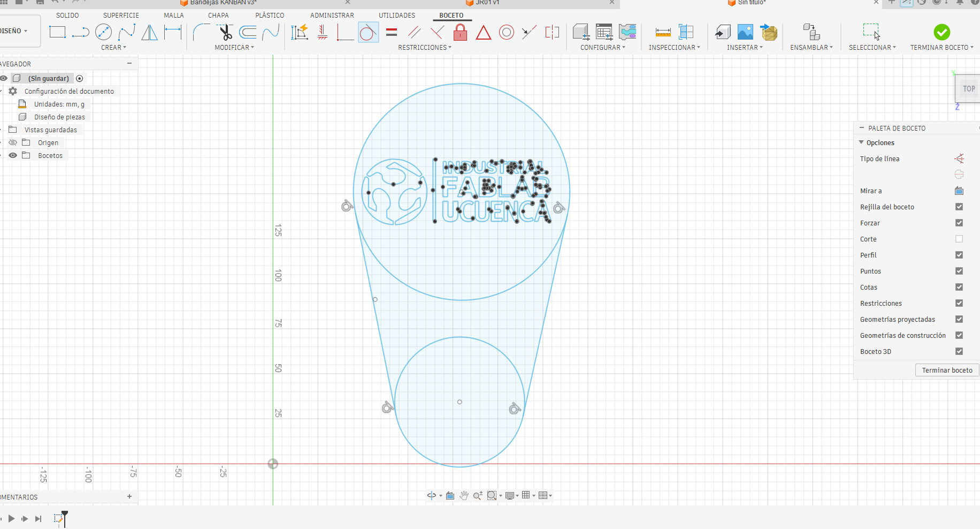
Task: Toggle the Perfil checkbox
Action: [959, 255]
